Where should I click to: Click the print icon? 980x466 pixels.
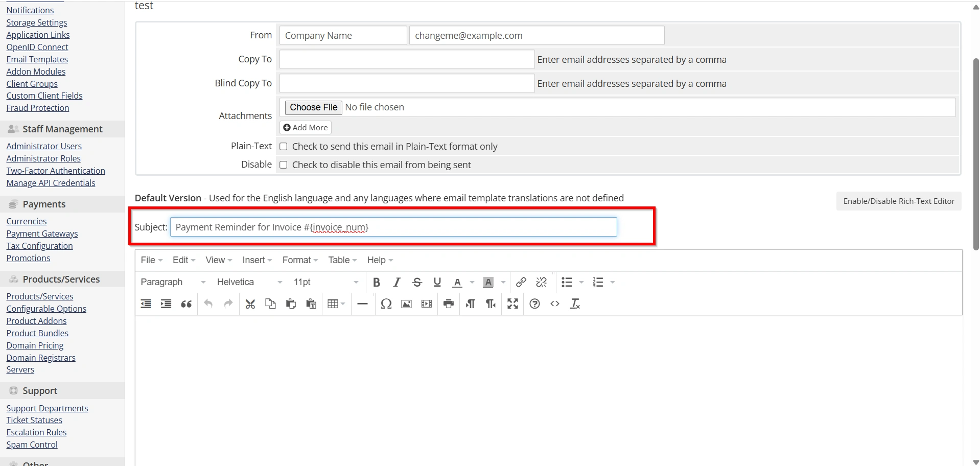coord(449,304)
